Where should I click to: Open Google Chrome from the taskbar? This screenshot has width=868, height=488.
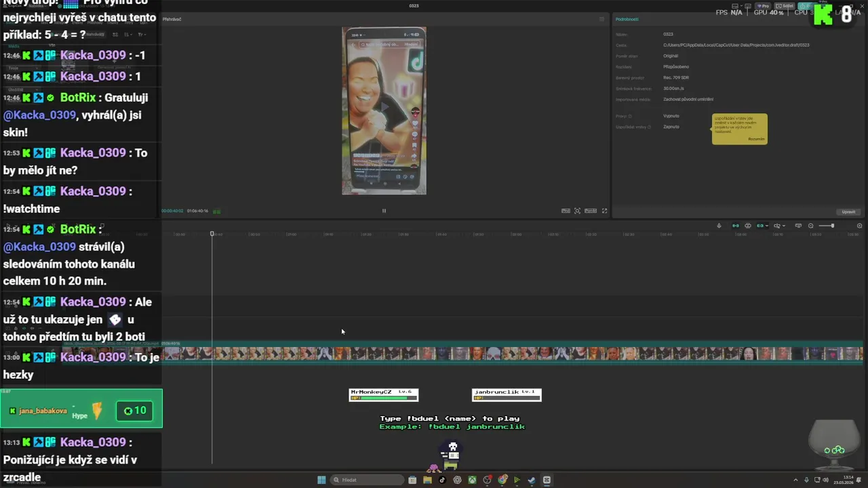[502, 480]
